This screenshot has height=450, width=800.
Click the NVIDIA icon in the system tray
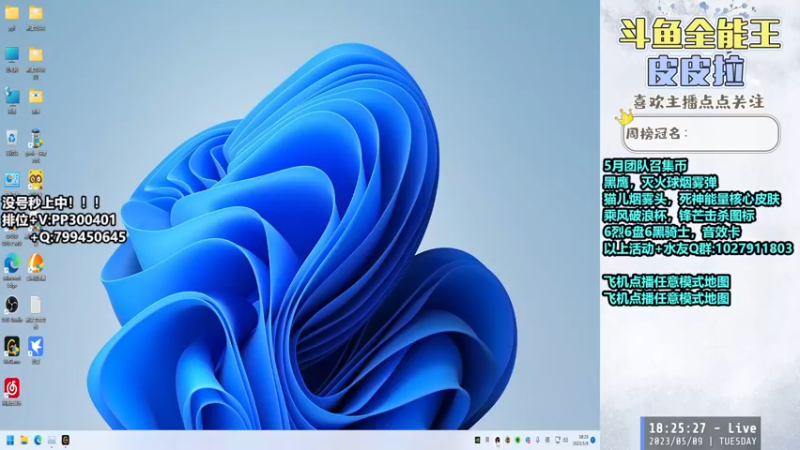coord(478,440)
